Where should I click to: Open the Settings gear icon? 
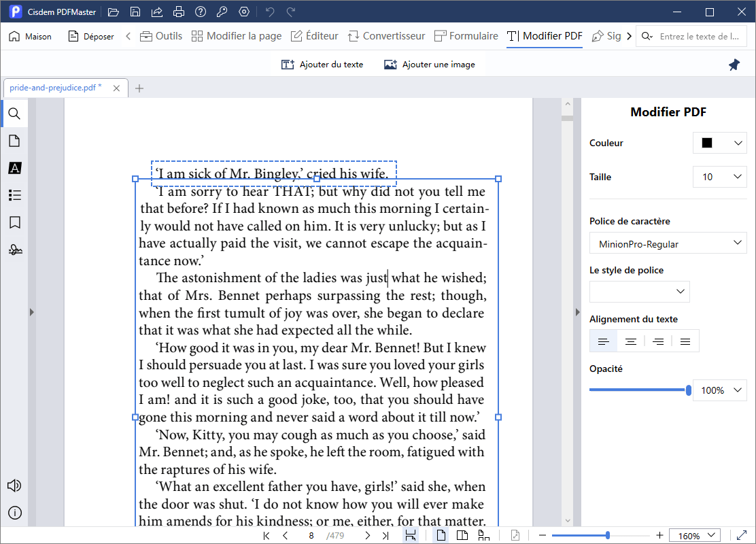pyautogui.click(x=243, y=12)
